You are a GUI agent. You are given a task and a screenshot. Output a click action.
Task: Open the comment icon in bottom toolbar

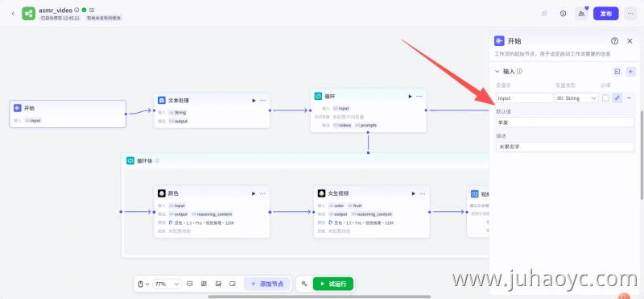pos(190,284)
